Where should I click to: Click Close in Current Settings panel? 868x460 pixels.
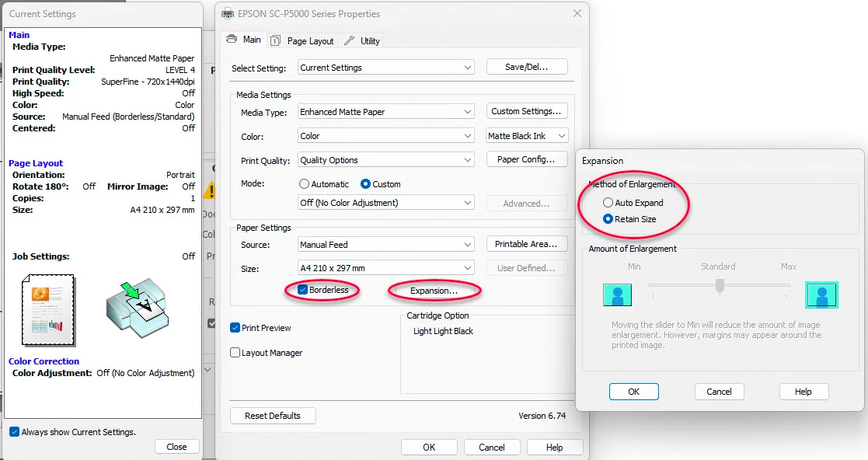pyautogui.click(x=176, y=447)
